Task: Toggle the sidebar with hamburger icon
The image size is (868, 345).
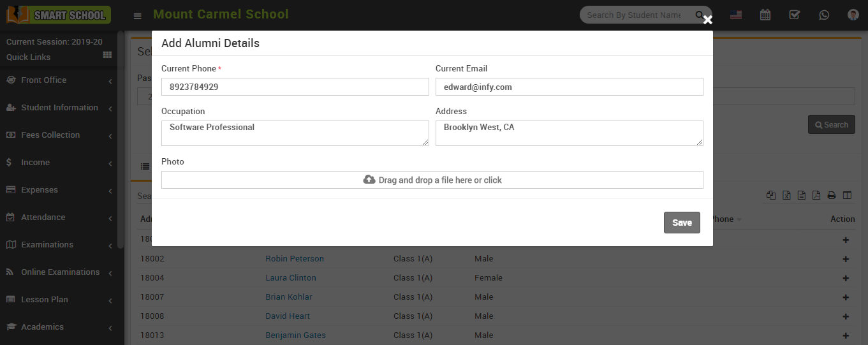Action: 137,16
